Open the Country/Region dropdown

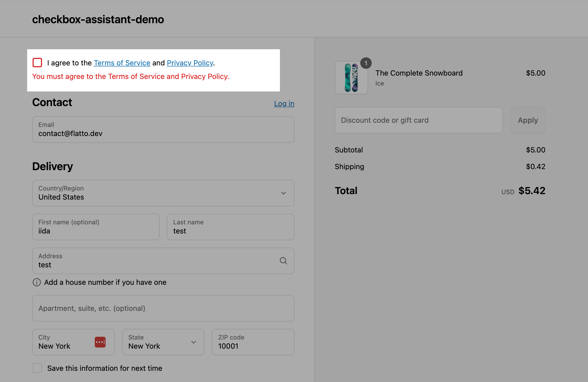pyautogui.click(x=157, y=193)
